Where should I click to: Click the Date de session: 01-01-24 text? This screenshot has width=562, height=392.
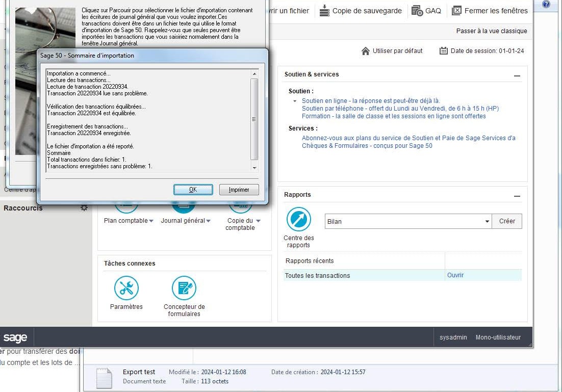pyautogui.click(x=487, y=51)
